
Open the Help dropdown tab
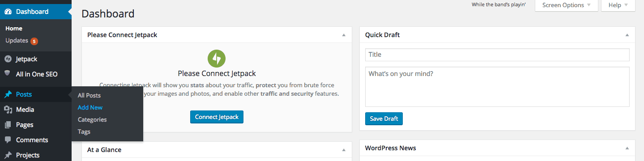point(618,5)
